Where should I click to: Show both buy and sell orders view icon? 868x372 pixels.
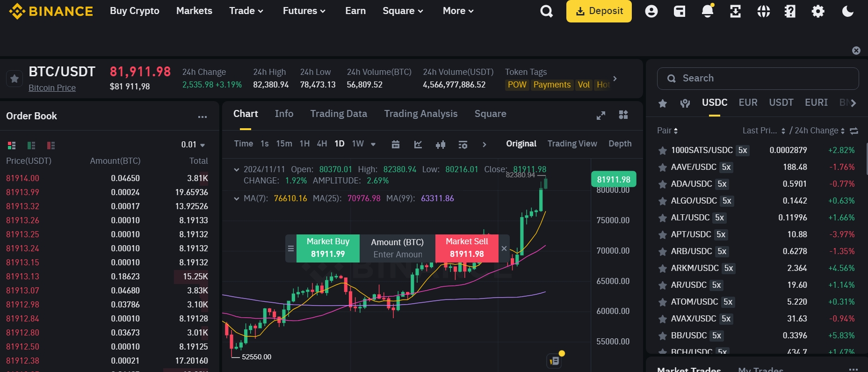coord(12,145)
